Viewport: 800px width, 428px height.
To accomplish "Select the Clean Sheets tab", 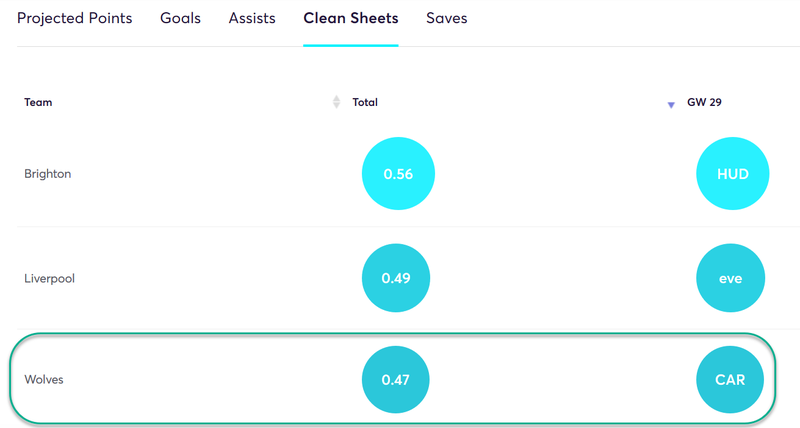I will point(351,18).
